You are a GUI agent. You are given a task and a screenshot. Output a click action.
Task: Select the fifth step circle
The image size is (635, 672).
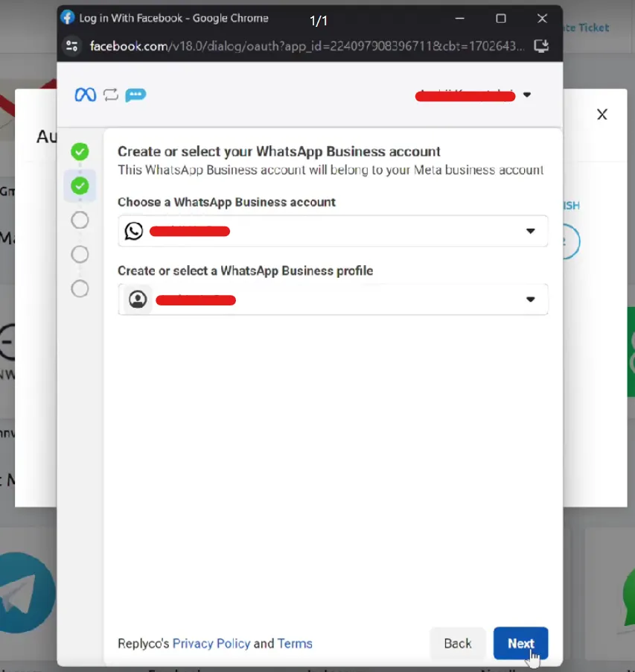80,288
